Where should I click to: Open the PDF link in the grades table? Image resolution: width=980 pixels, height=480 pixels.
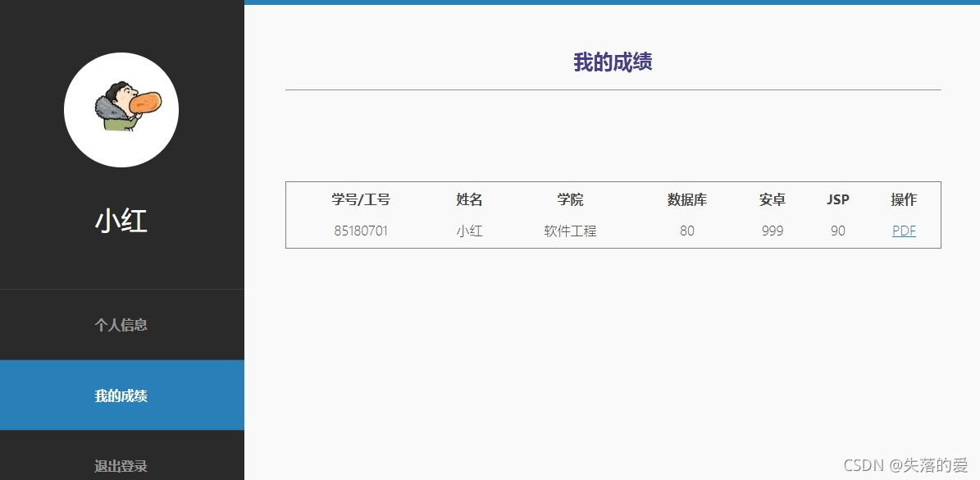click(904, 231)
